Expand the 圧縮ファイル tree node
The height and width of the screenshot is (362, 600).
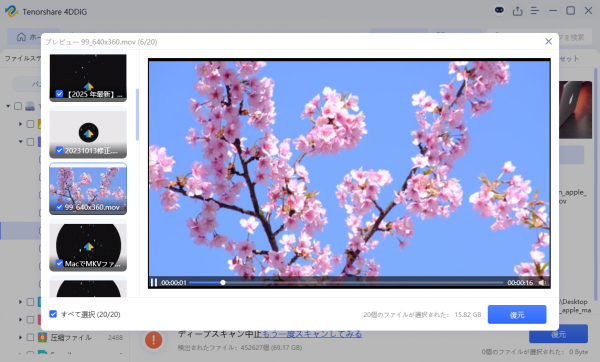[x=20, y=337]
